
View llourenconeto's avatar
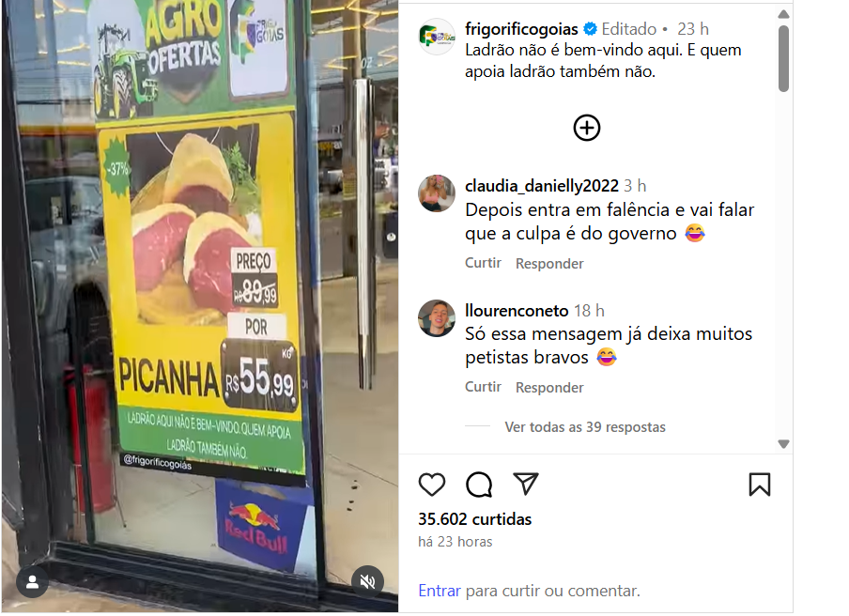[437, 317]
